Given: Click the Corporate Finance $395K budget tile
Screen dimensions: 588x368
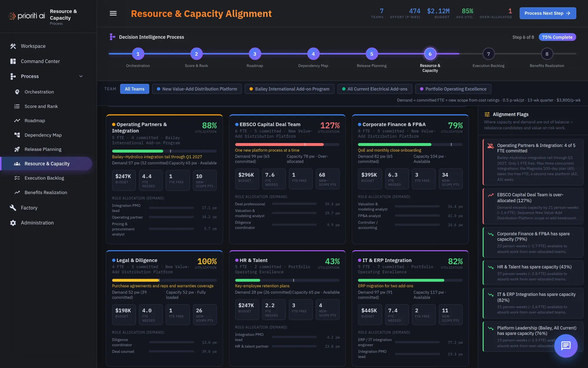Looking at the screenshot, I should tap(370, 179).
